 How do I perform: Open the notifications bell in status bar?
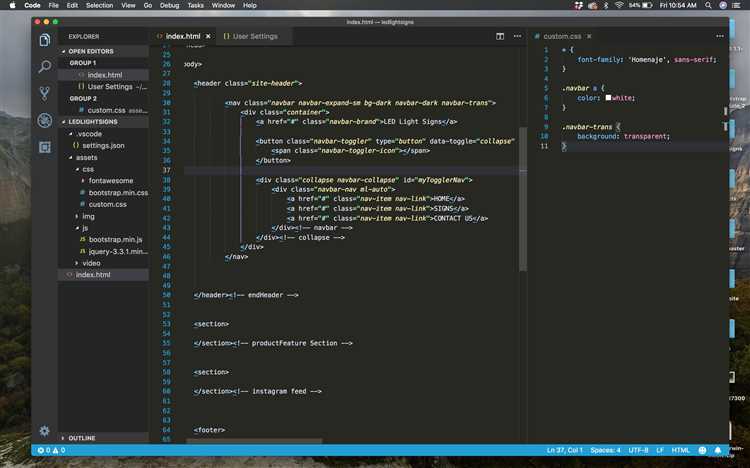pyautogui.click(x=718, y=450)
